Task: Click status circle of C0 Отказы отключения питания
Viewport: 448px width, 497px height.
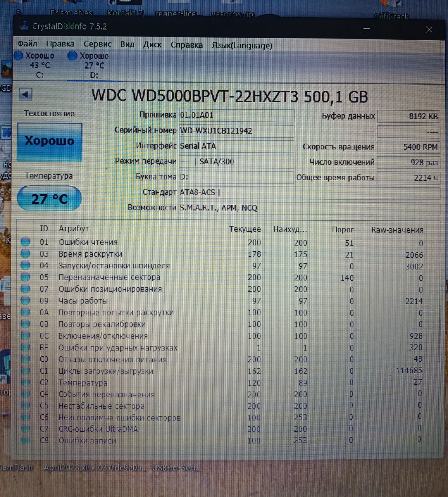Action: (x=25, y=359)
